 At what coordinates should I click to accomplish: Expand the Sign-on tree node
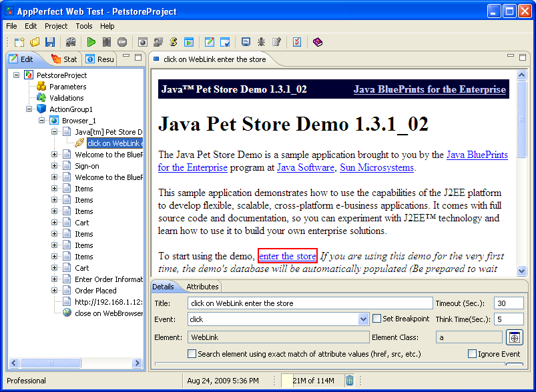tap(55, 166)
